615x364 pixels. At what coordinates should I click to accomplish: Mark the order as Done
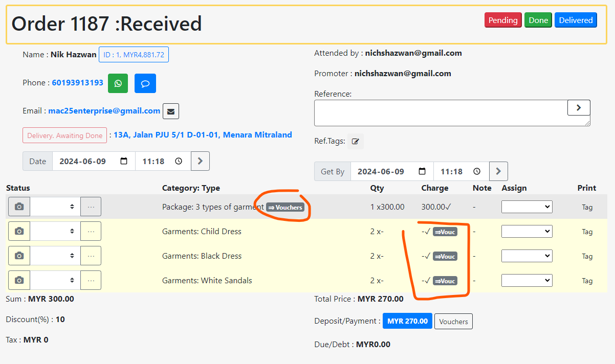pyautogui.click(x=538, y=20)
